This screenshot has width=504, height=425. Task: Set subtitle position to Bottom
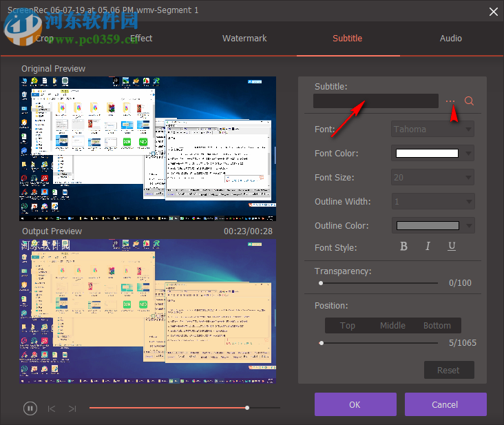tap(437, 326)
